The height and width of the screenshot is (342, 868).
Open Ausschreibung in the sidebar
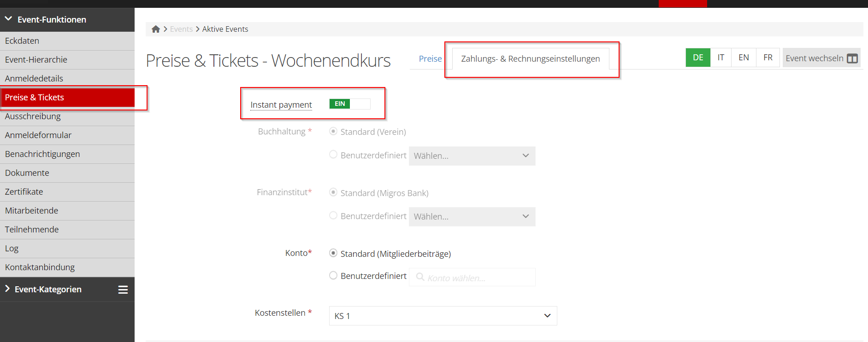click(x=67, y=116)
